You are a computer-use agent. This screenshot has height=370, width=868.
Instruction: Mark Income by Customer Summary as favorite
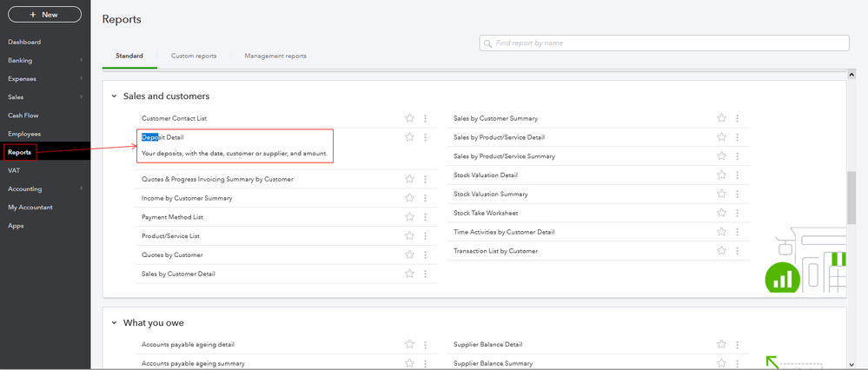[x=409, y=198]
